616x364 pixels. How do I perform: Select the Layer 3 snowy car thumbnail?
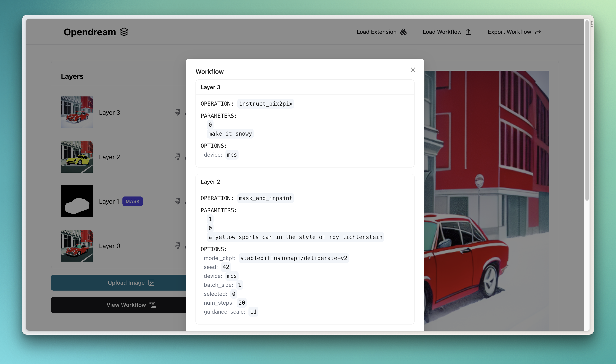point(77,112)
